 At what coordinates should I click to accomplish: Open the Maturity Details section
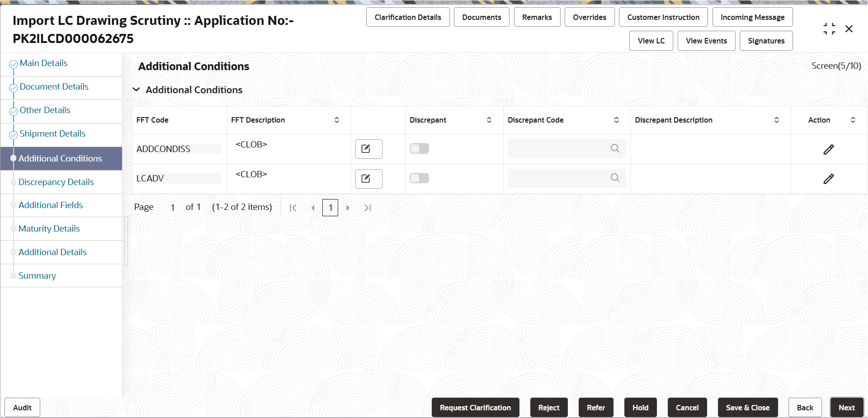49,228
